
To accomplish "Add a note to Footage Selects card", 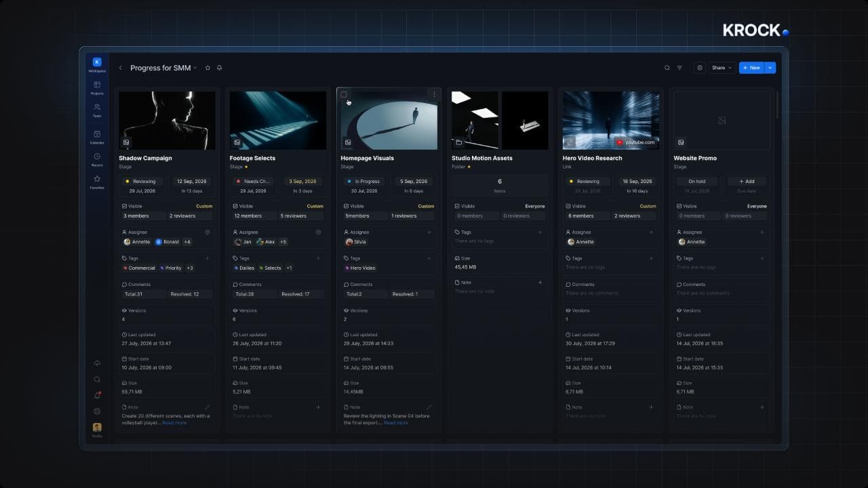I will click(x=319, y=407).
